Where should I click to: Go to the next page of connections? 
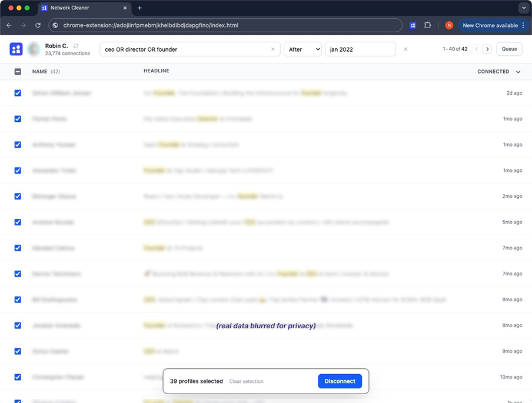(487, 49)
